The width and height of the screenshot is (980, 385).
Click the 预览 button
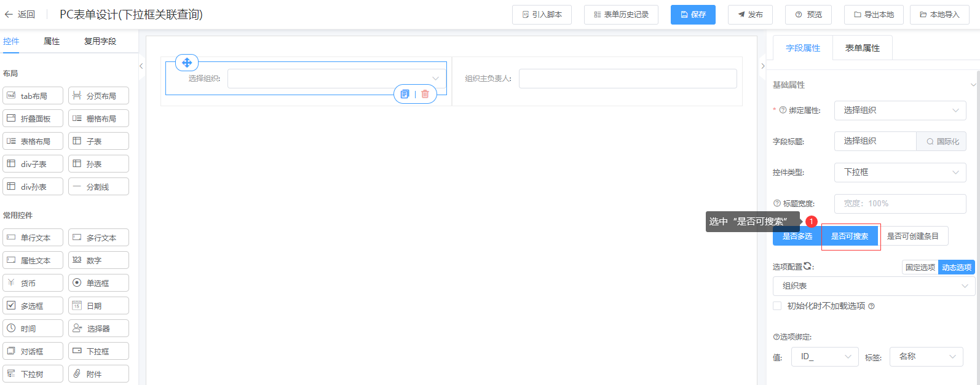click(808, 14)
